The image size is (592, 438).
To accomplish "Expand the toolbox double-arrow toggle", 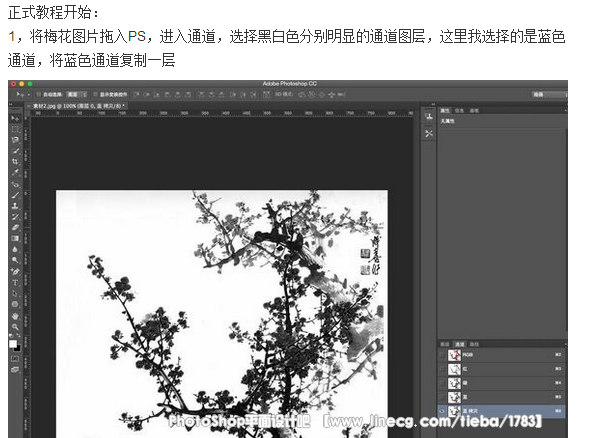I will click(x=11, y=105).
